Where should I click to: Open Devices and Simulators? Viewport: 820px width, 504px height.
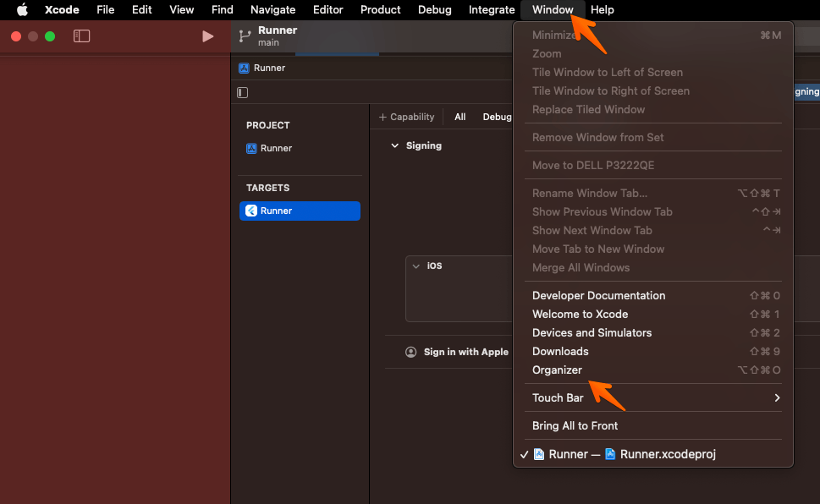653,333
